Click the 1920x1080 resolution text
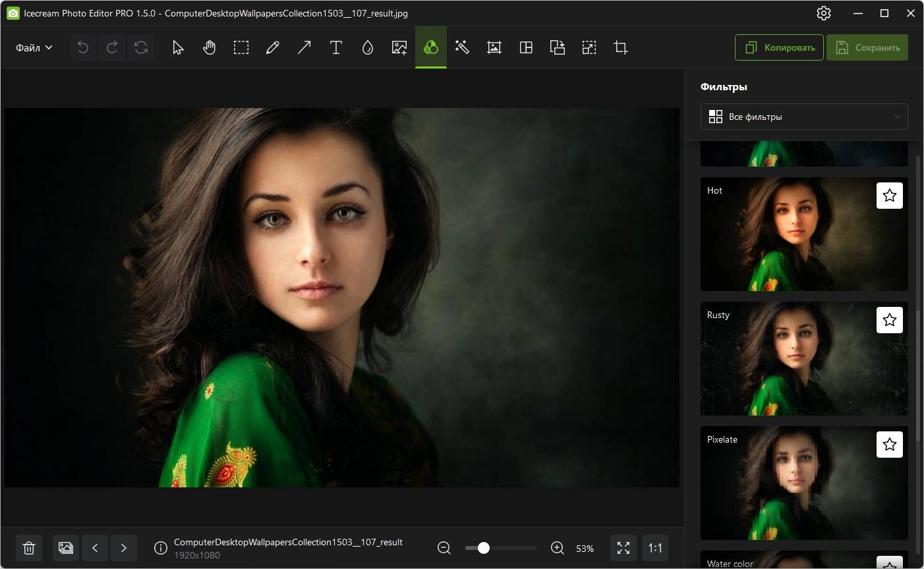The height and width of the screenshot is (569, 924). point(197,555)
